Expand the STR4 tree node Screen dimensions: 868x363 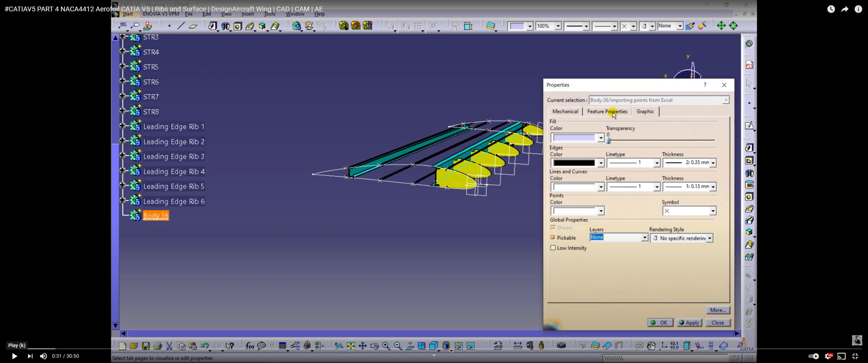pyautogui.click(x=123, y=51)
